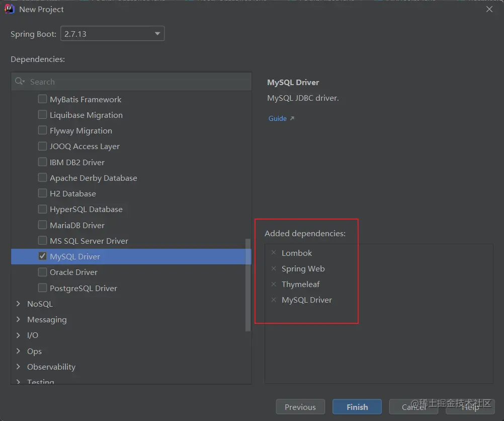
Task: Close the New Project dialog
Action: pos(489,9)
